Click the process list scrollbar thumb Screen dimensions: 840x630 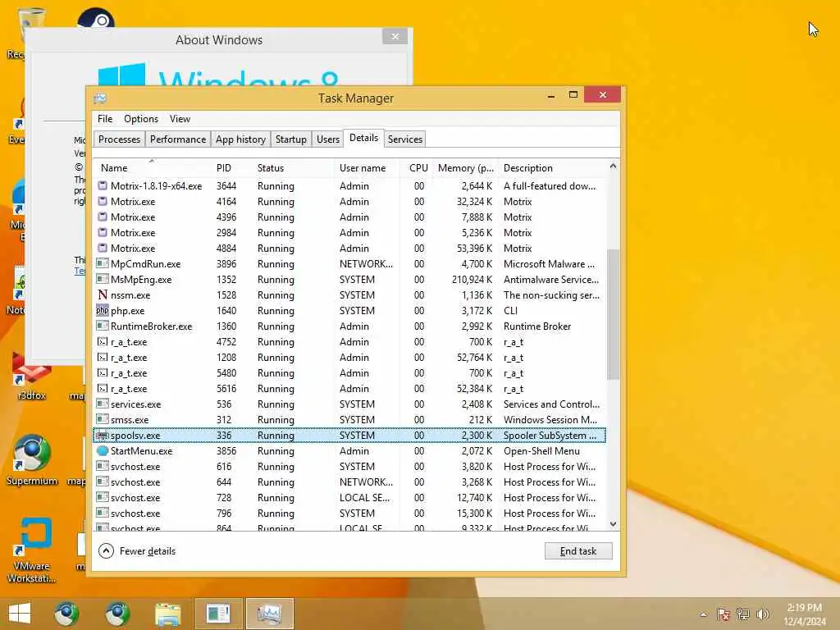coord(613,314)
